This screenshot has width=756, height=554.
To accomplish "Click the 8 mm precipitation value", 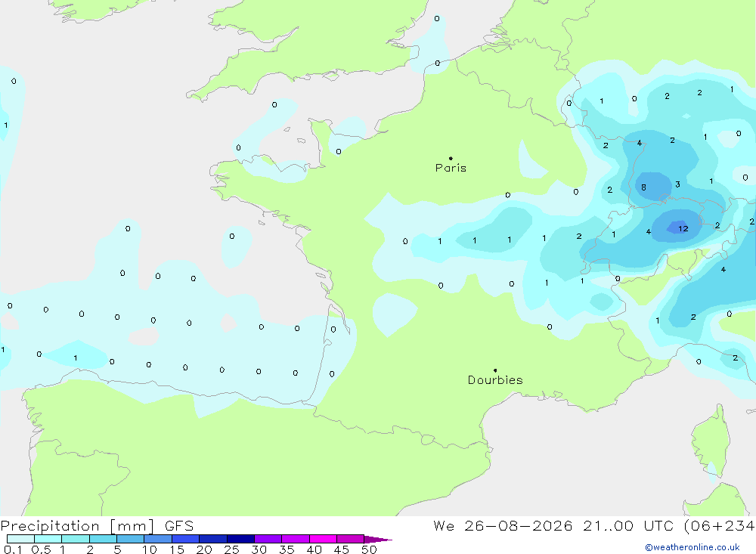I will pos(643,187).
